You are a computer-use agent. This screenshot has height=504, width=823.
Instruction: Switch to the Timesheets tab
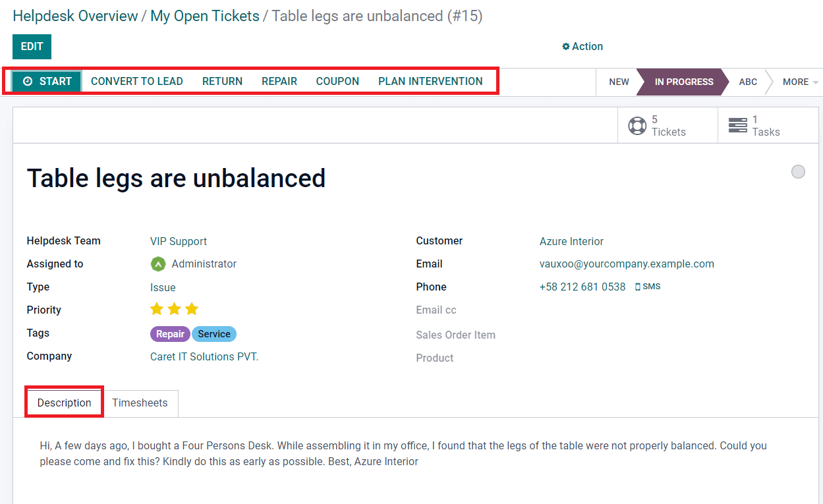coord(140,403)
